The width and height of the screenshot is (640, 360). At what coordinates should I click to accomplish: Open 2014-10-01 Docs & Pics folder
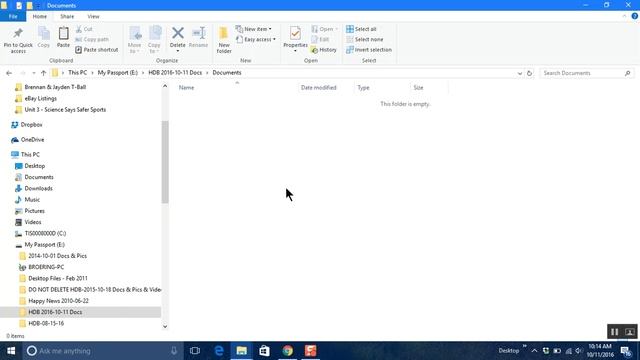pyautogui.click(x=58, y=256)
